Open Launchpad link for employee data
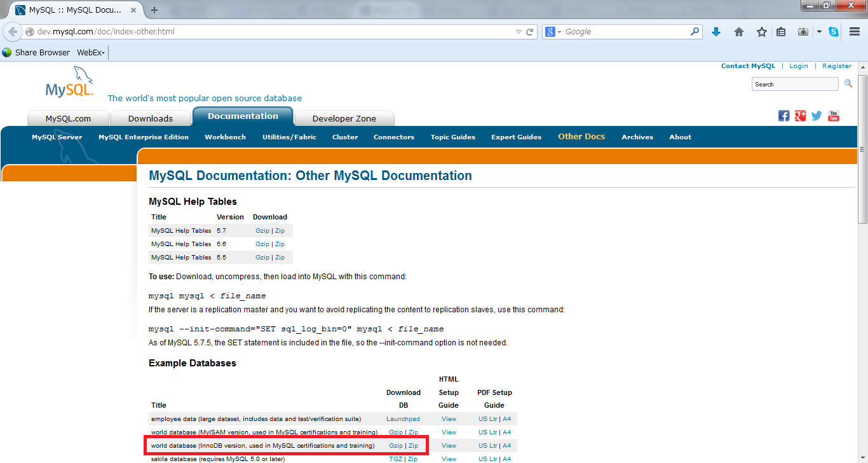Viewport: 868px width, 463px height. click(x=403, y=419)
